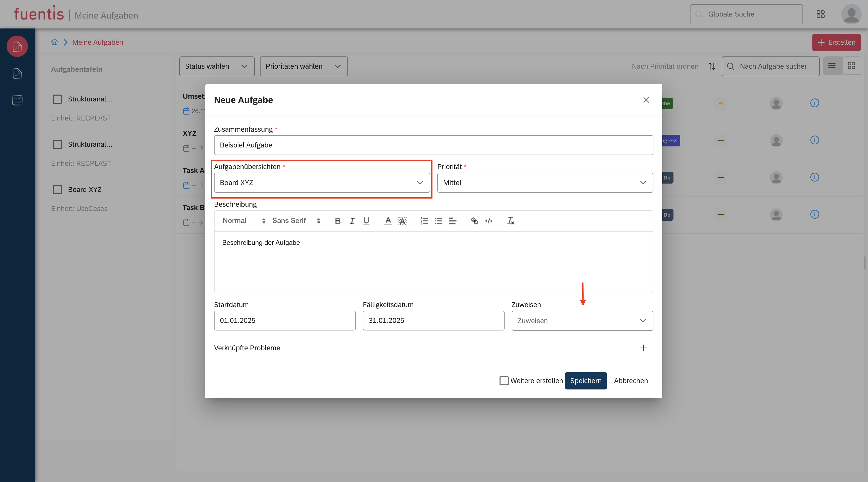Expand the Priorität dropdown showing Mittel
The height and width of the screenshot is (482, 868).
pos(545,183)
